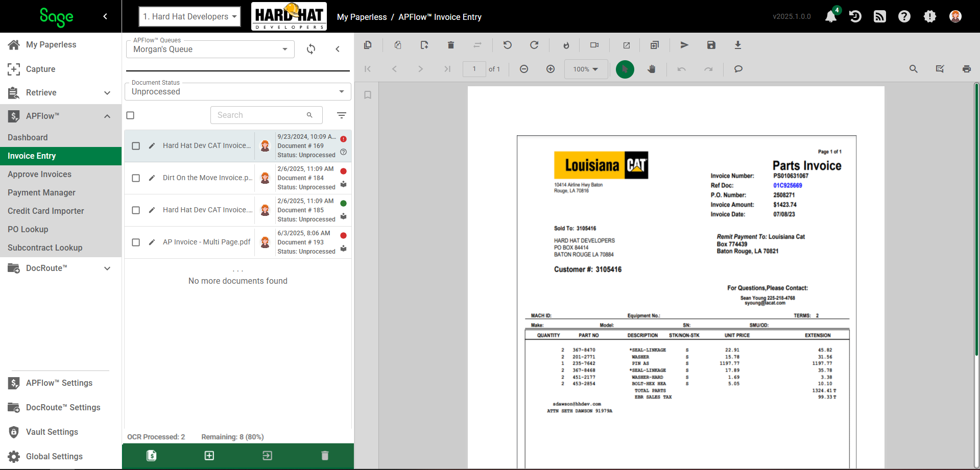
Task: Toggle the select-all documents checkbox
Action: (x=130, y=115)
